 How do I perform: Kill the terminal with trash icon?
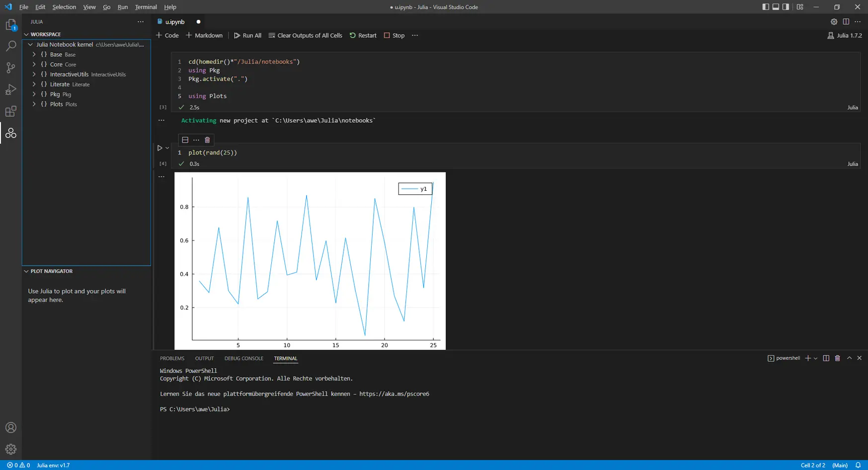[838, 358]
